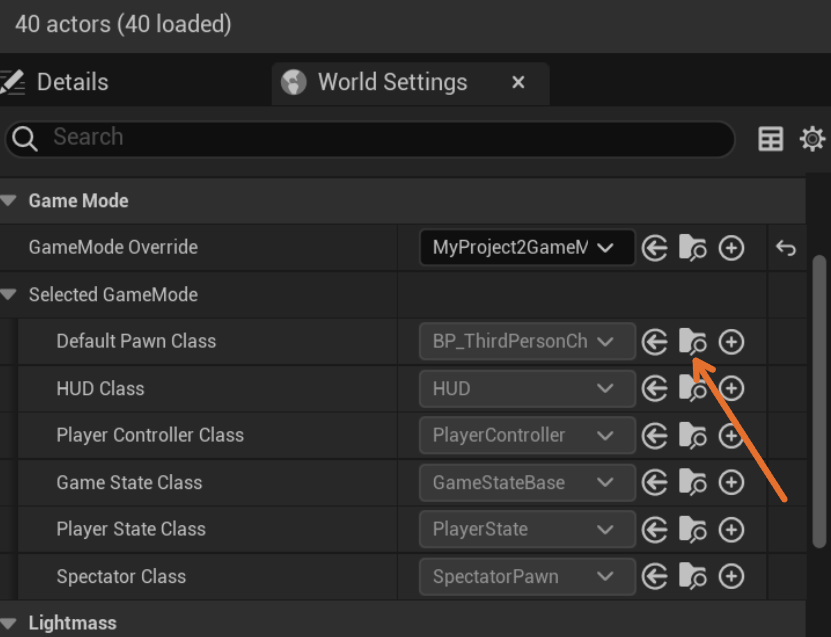Image resolution: width=831 pixels, height=637 pixels.
Task: Browse to Spectator Class in Content Browser
Action: click(692, 577)
